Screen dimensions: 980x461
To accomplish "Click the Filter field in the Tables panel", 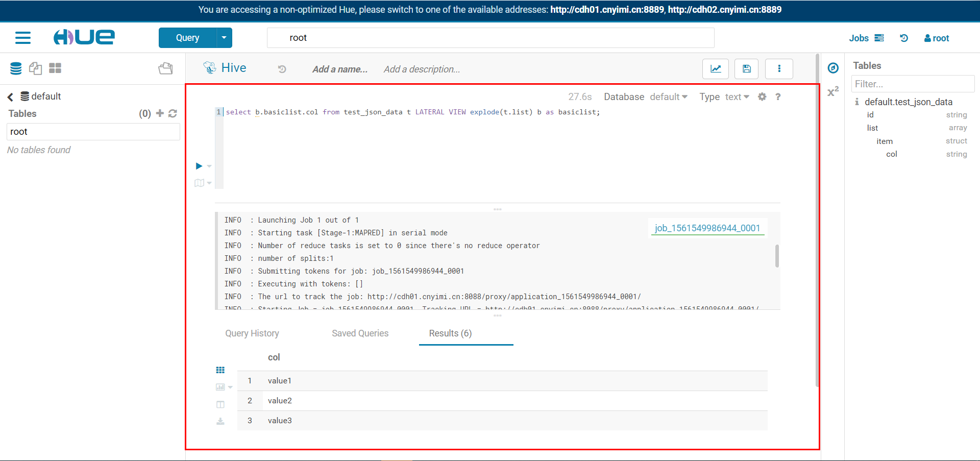I will pos(913,84).
